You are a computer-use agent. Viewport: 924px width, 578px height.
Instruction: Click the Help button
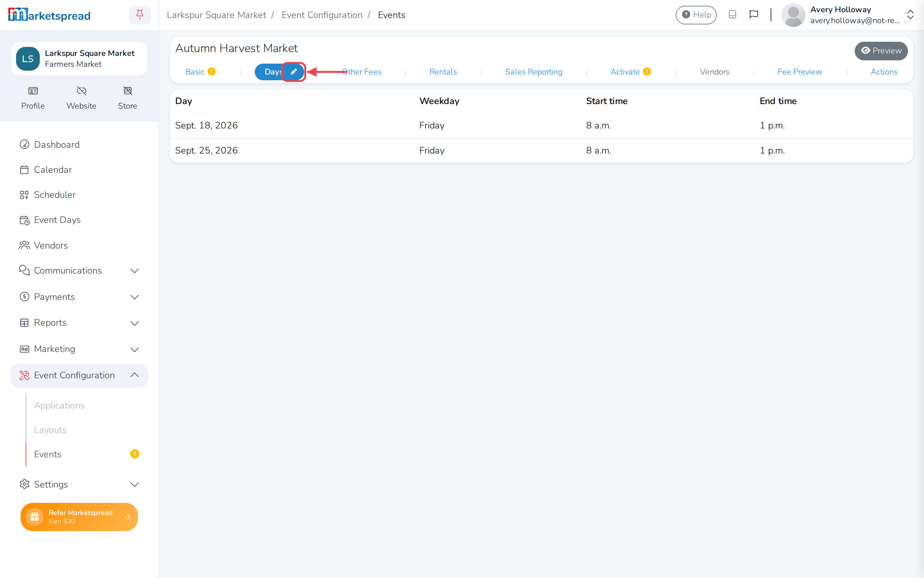(696, 15)
